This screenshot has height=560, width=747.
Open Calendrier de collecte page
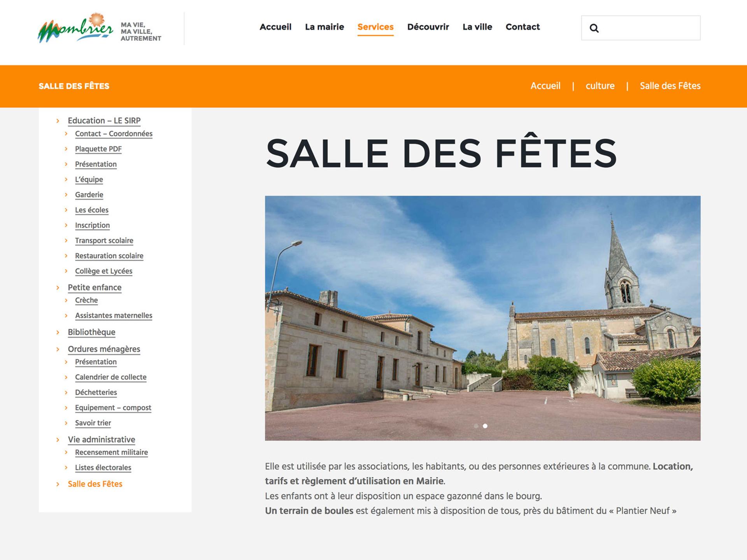tap(111, 377)
